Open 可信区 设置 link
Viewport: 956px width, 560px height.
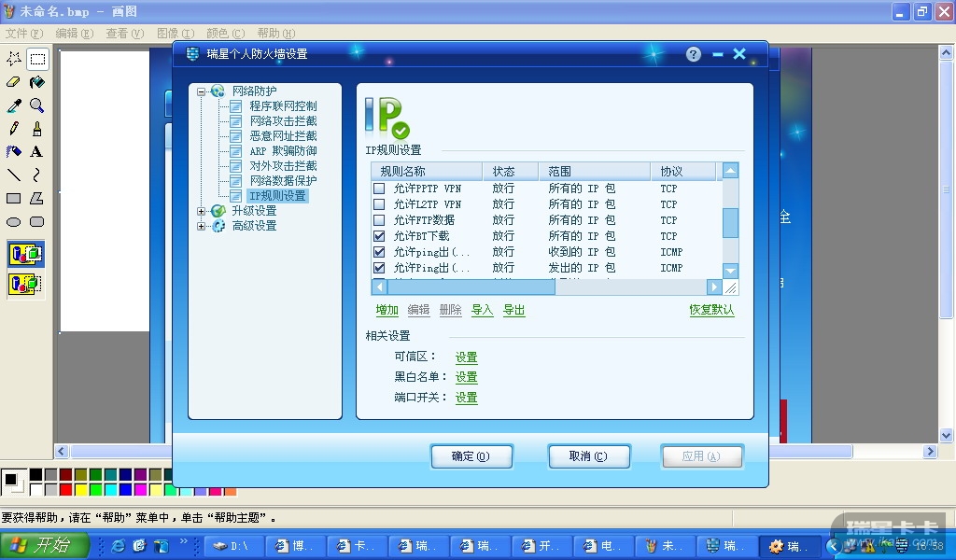[466, 357]
